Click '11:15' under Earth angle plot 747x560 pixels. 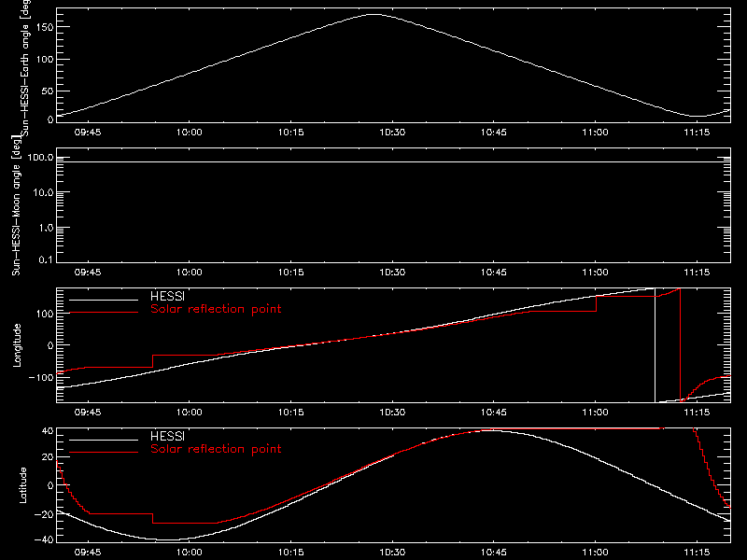click(x=697, y=133)
